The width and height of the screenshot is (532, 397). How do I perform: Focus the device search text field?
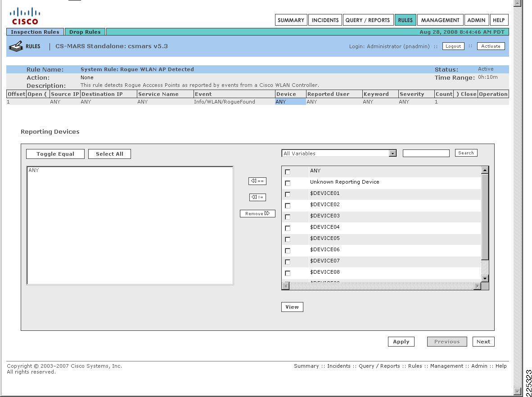pyautogui.click(x=426, y=153)
